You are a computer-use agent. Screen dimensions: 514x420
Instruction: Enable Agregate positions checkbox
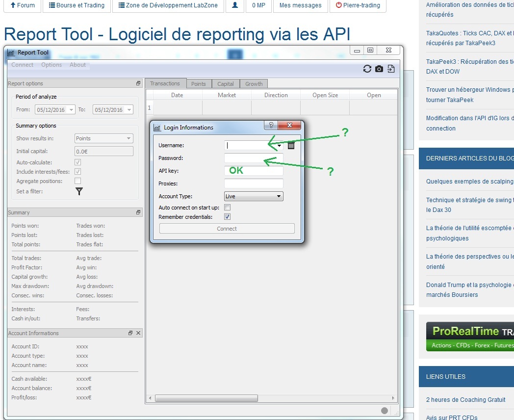pos(77,181)
